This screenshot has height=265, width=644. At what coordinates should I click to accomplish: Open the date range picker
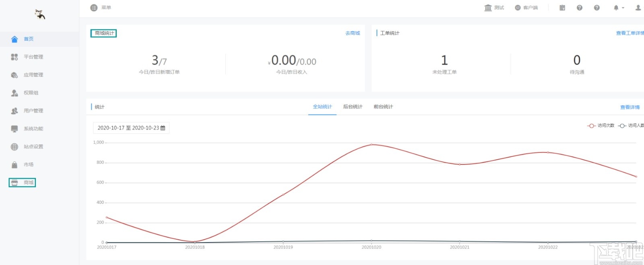(131, 128)
